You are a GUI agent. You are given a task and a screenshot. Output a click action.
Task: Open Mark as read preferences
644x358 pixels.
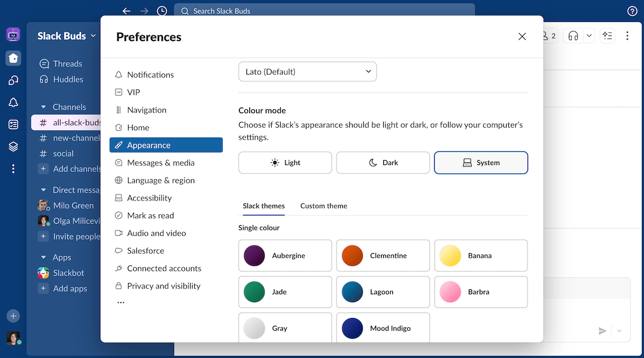tap(166, 215)
